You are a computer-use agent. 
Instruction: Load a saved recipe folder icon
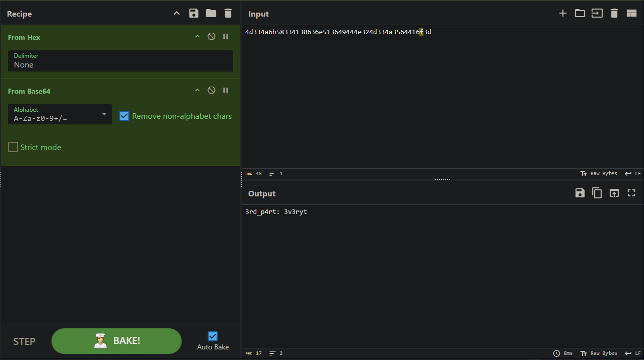click(211, 14)
